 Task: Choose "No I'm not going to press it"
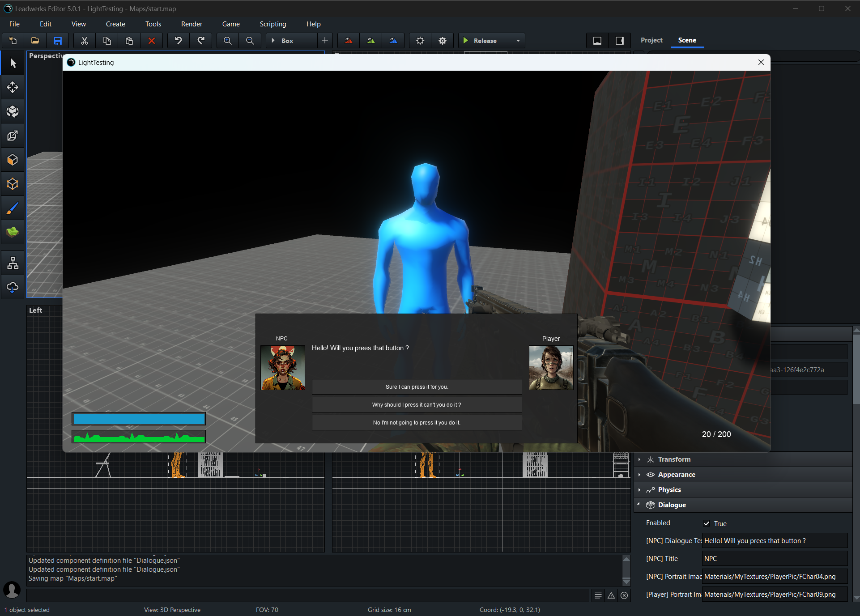[x=417, y=423]
